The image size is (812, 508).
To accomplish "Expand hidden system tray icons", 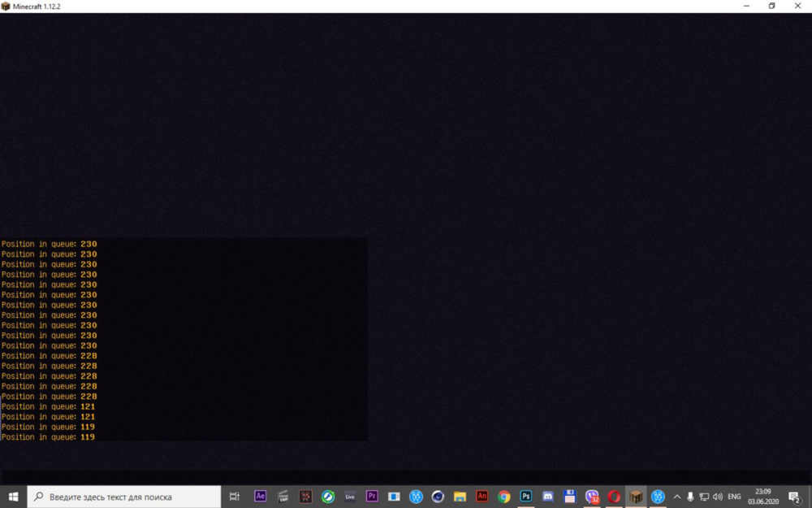I will point(677,497).
